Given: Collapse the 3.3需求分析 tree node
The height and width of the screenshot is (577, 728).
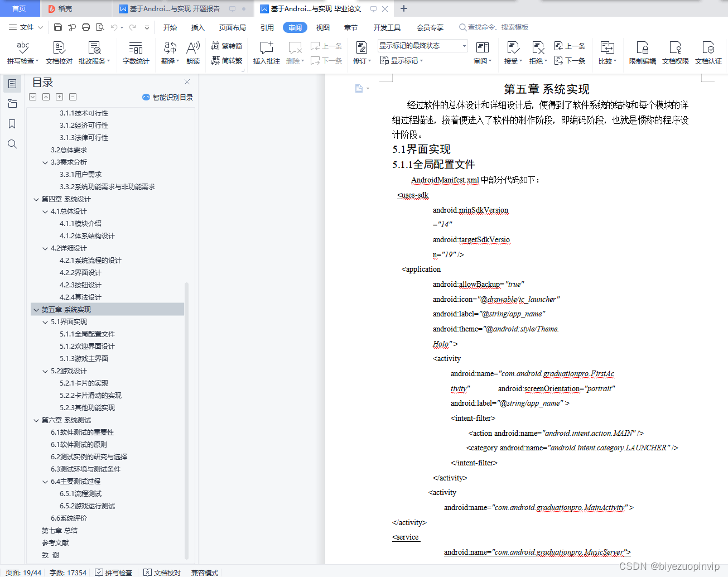Looking at the screenshot, I should (x=45, y=162).
